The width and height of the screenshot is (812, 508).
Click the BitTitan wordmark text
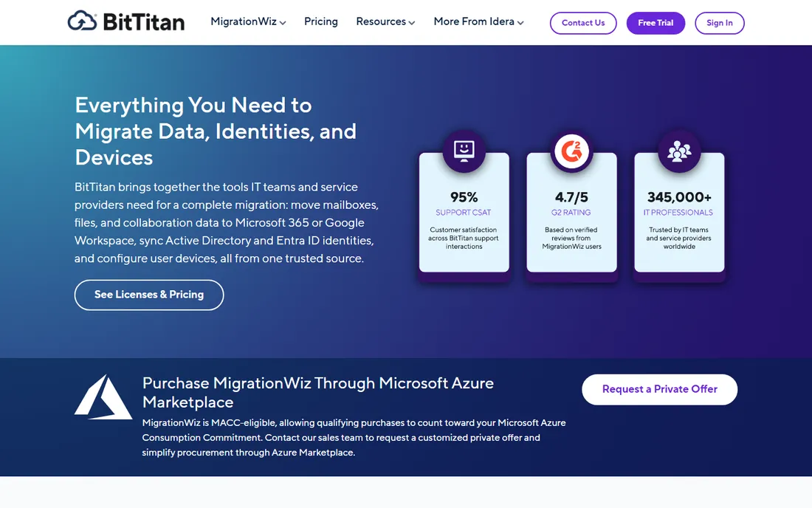[x=144, y=22]
